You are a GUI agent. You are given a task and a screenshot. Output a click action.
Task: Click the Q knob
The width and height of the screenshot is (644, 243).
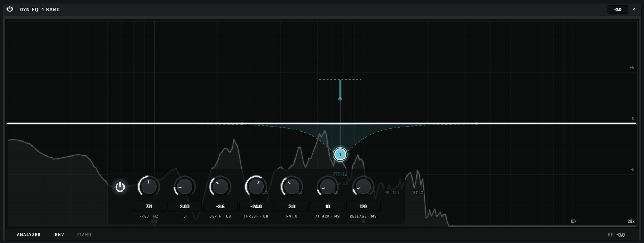tap(185, 186)
